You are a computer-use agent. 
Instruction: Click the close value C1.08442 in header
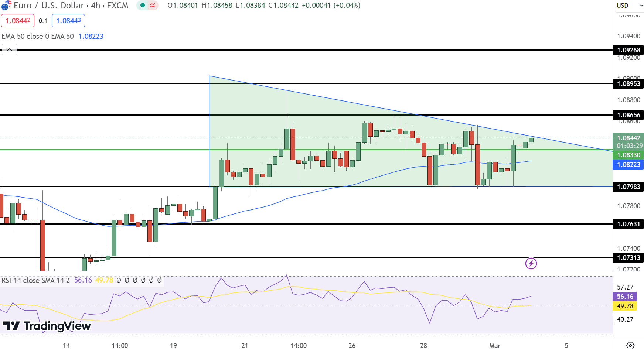283,6
